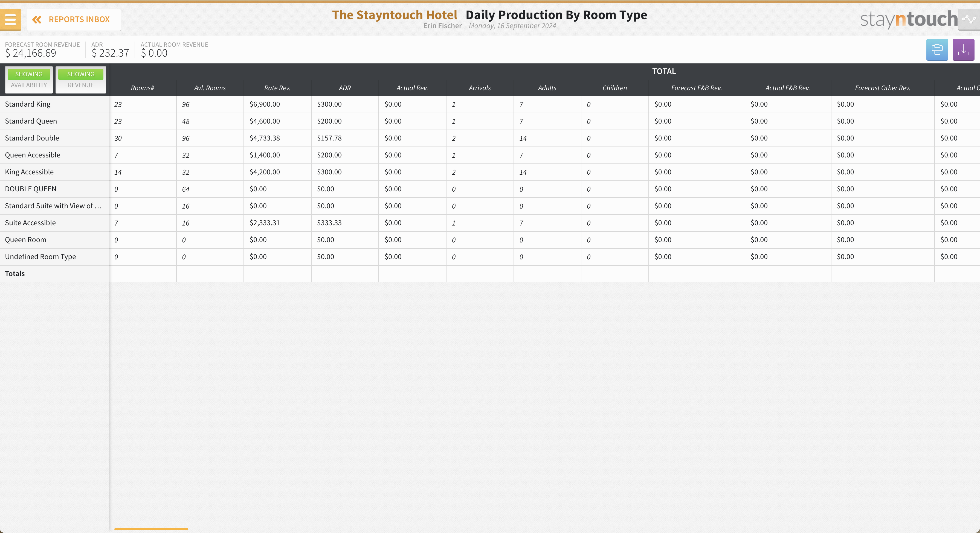This screenshot has height=533, width=980.
Task: Select the Forecast F&B Rev. column header
Action: [x=696, y=88]
